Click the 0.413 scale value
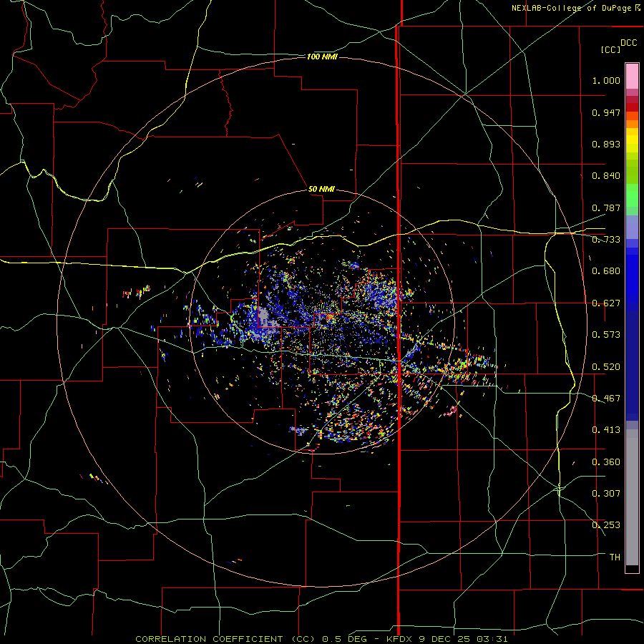Image resolution: width=644 pixels, height=644 pixels. click(x=606, y=430)
